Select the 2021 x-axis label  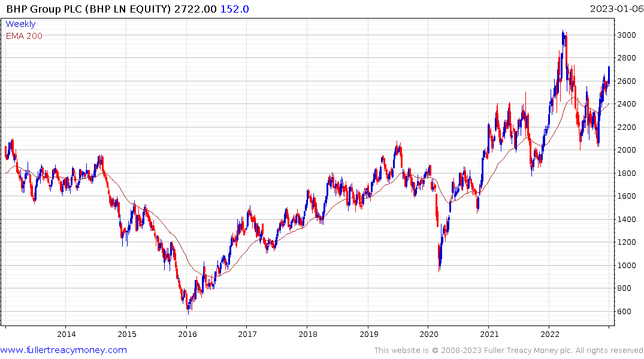pyautogui.click(x=489, y=334)
